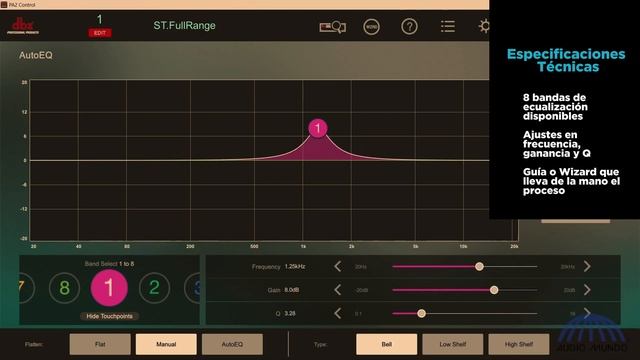
Task: Open the help question mark icon
Action: [x=409, y=27]
